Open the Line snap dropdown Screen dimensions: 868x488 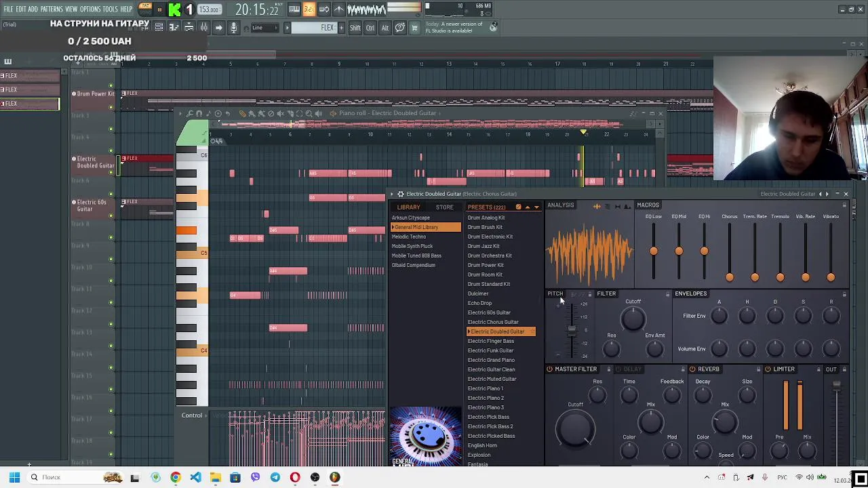click(x=264, y=28)
